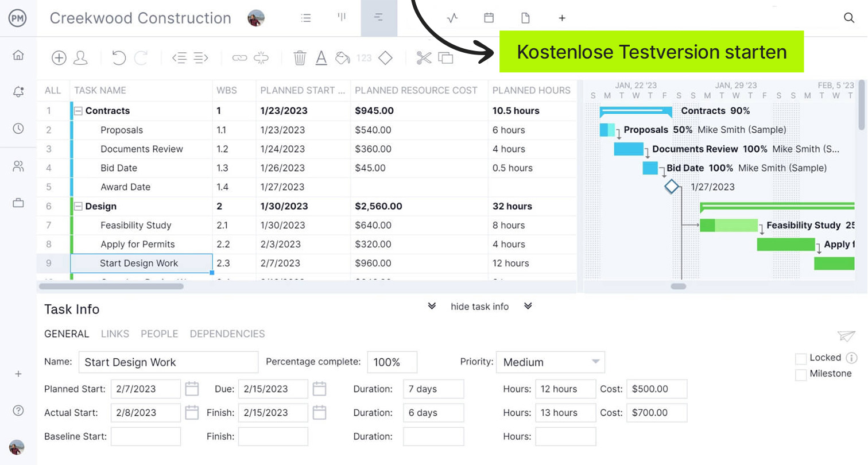This screenshot has height=465, width=868.
Task: Click the add task plus circle icon
Action: point(59,57)
